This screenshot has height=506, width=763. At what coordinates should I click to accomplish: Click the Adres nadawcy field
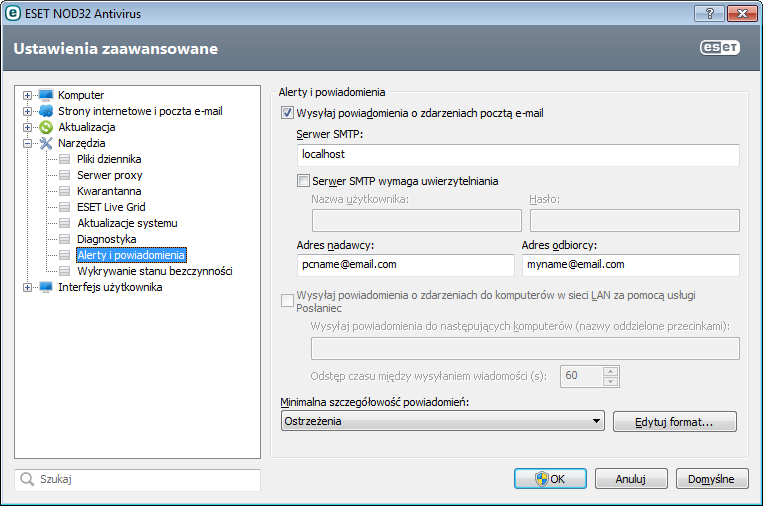[x=405, y=265]
